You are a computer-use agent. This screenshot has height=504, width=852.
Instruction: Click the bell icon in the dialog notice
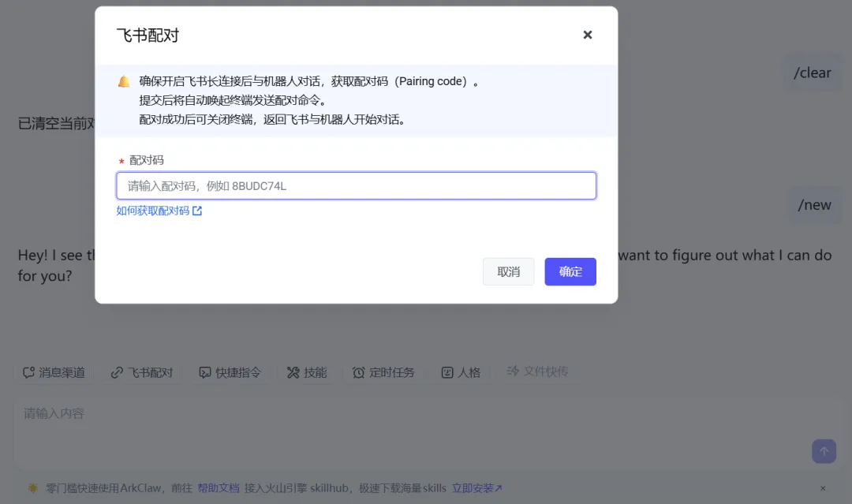[124, 81]
